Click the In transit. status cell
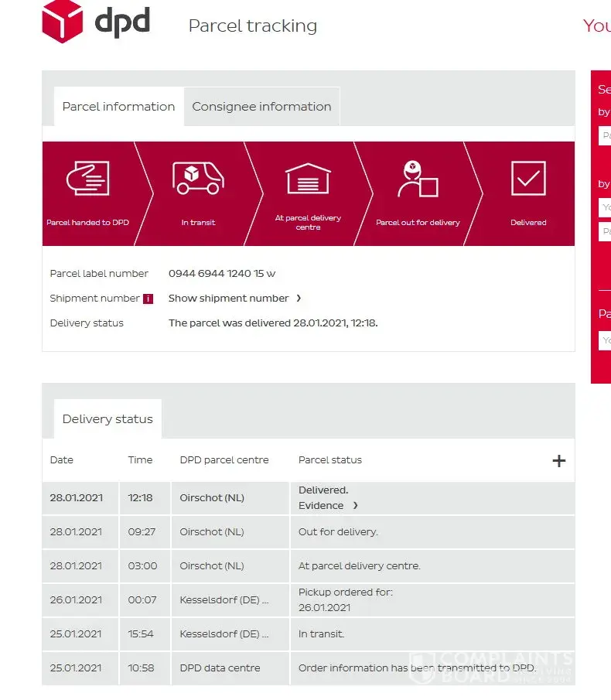 [x=432, y=634]
